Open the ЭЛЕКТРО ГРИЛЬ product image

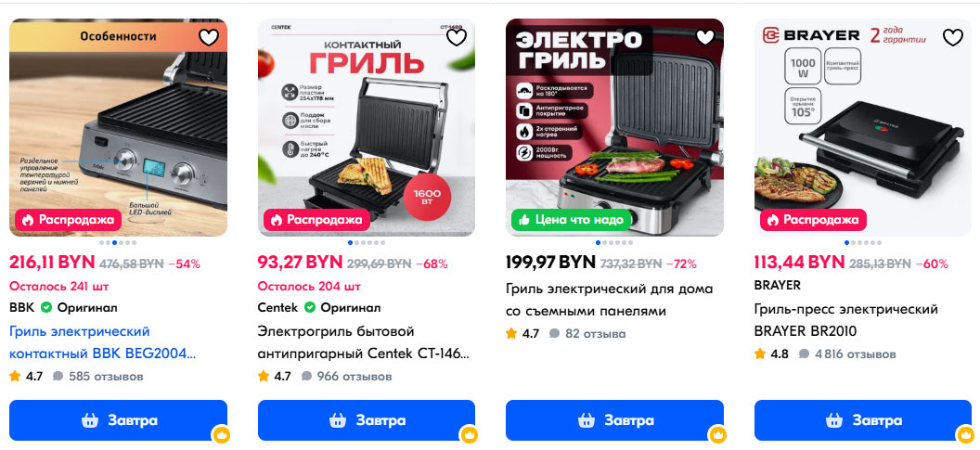click(x=614, y=127)
